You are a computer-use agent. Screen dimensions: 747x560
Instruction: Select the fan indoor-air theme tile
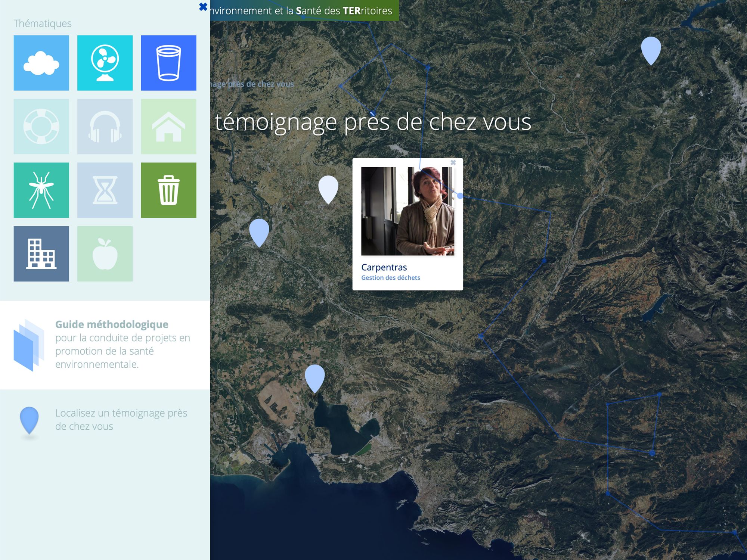click(105, 63)
